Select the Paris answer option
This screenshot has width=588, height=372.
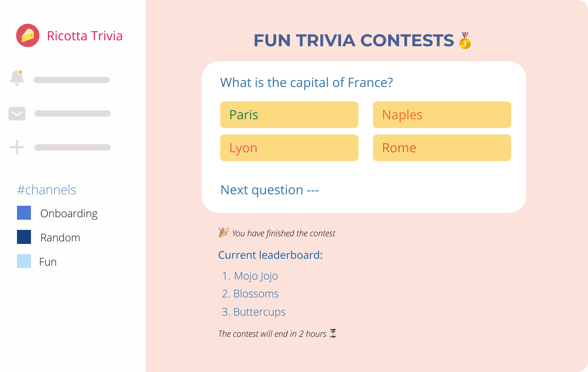pos(289,115)
